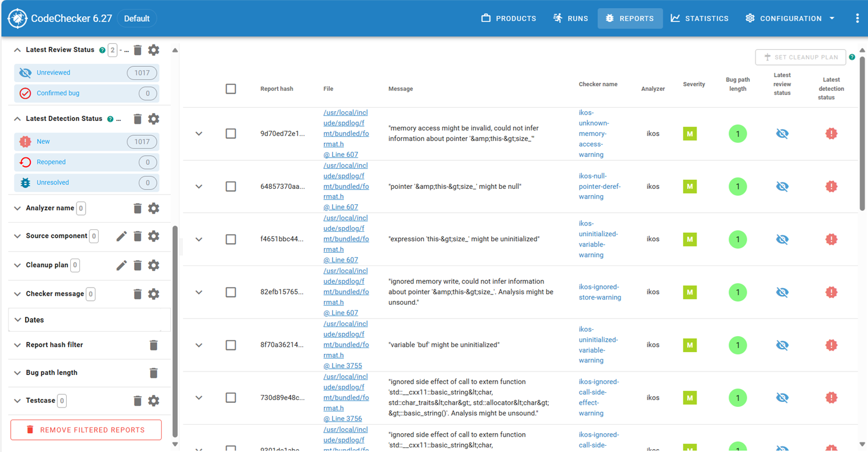Clear the Report hash filter
The width and height of the screenshot is (868, 452).
click(154, 345)
